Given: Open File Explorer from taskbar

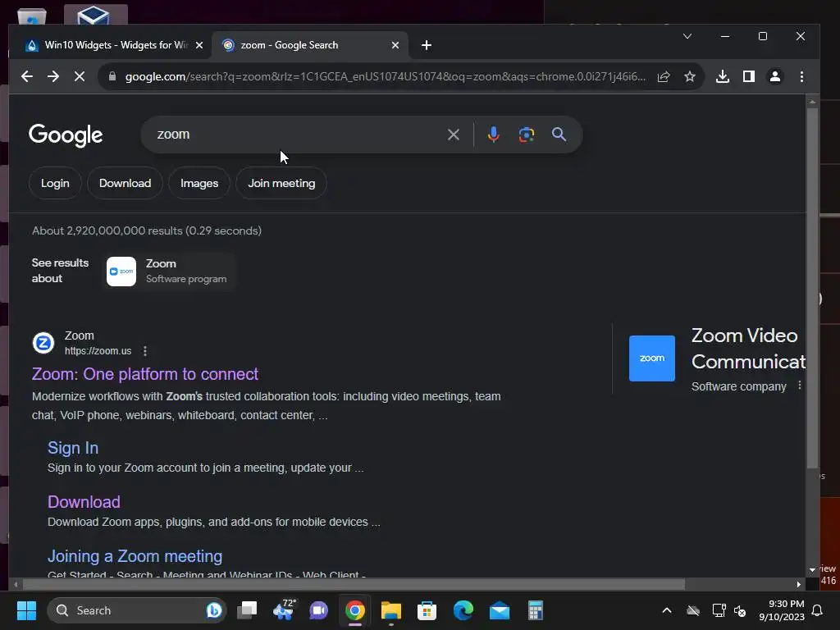Looking at the screenshot, I should (391, 610).
